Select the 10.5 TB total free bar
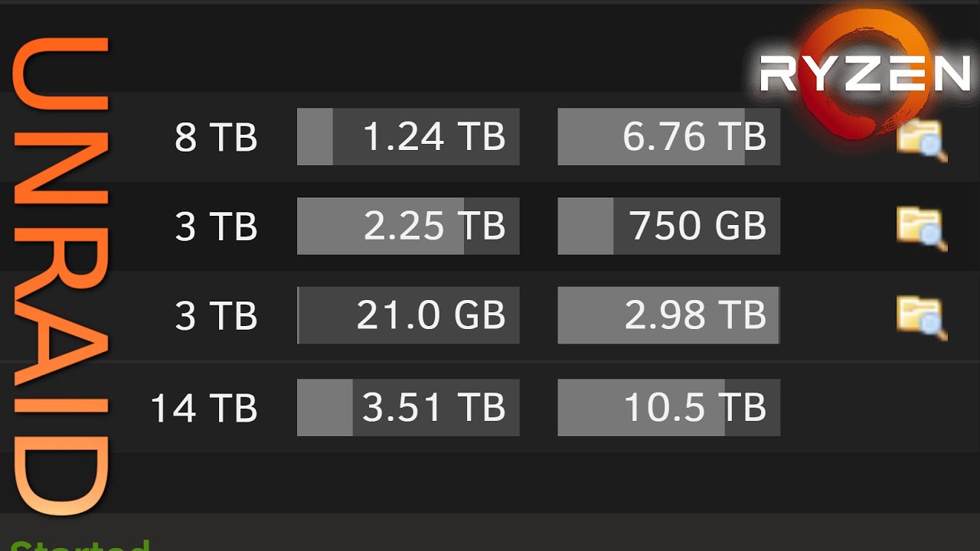The image size is (980, 551). [x=668, y=407]
